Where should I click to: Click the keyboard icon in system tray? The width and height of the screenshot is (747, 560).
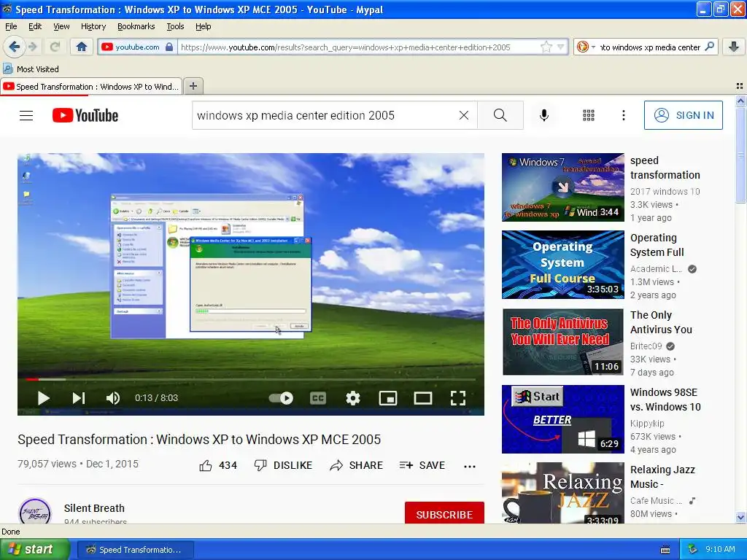pyautogui.click(x=665, y=550)
